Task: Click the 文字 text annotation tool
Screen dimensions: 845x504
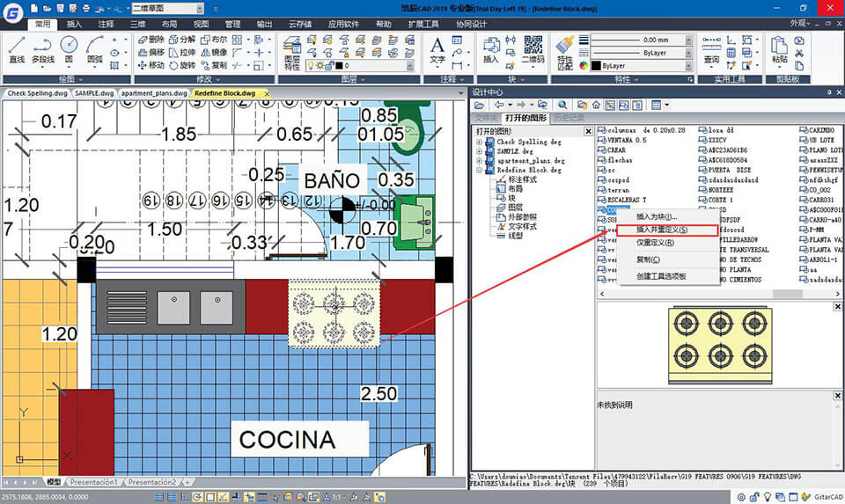Action: 437,51
